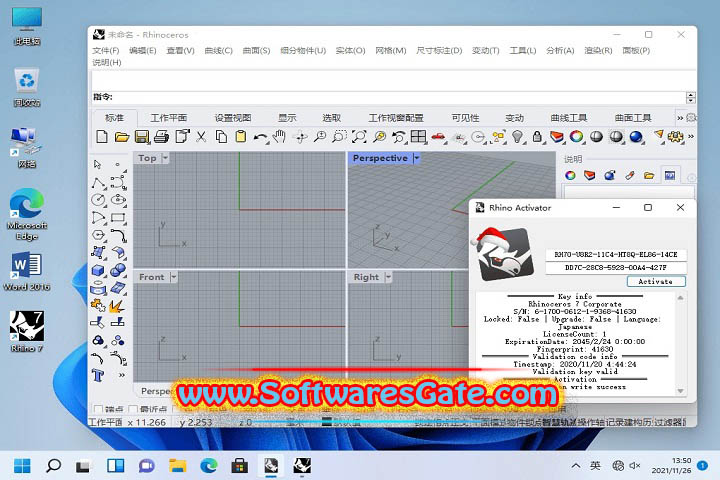Paste with the clipboard toolbar icon
The height and width of the screenshot is (480, 720).
(x=240, y=136)
